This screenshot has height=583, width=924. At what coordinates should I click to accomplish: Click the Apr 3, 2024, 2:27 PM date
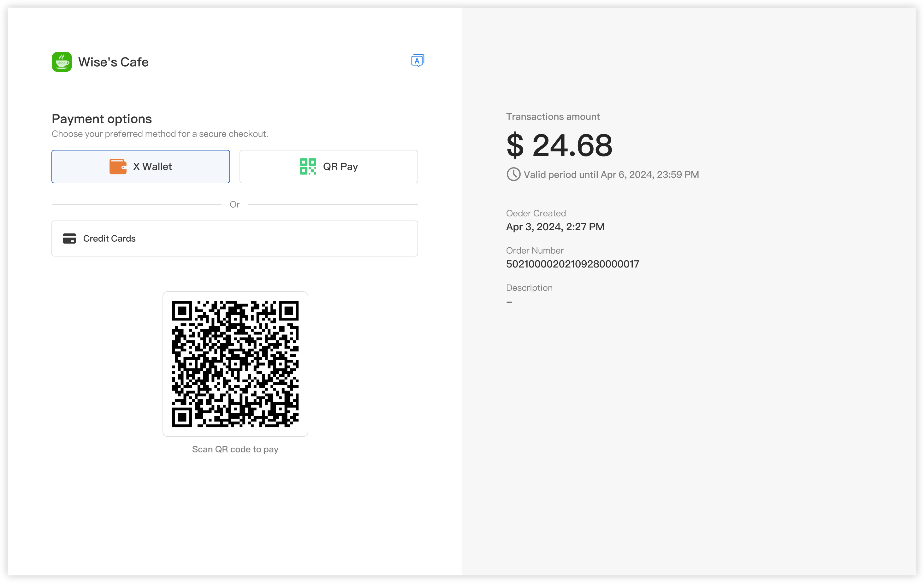click(555, 227)
